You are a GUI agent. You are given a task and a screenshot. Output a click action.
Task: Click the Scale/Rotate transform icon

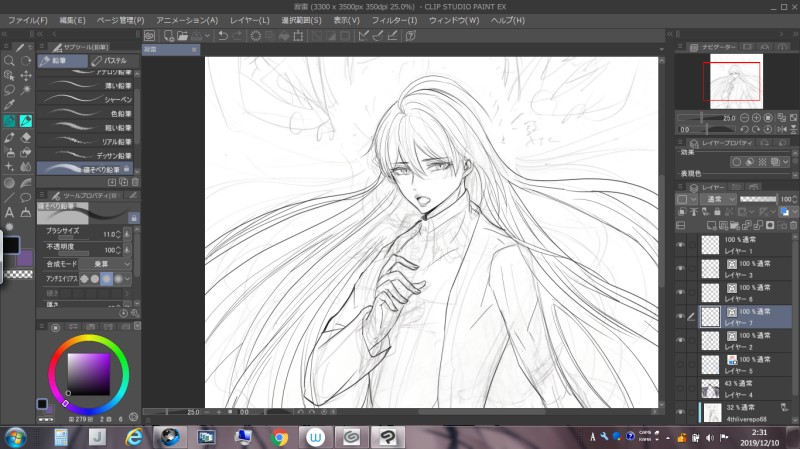click(298, 36)
